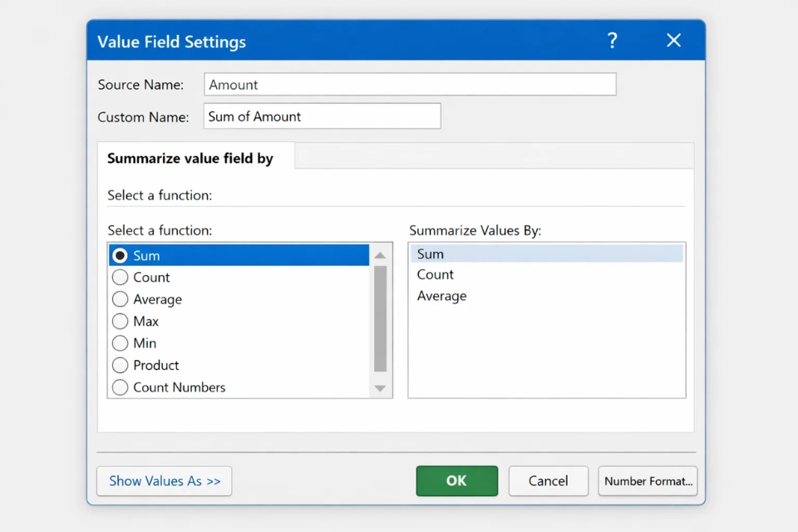
Task: Click the Help question mark icon
Action: coord(612,41)
